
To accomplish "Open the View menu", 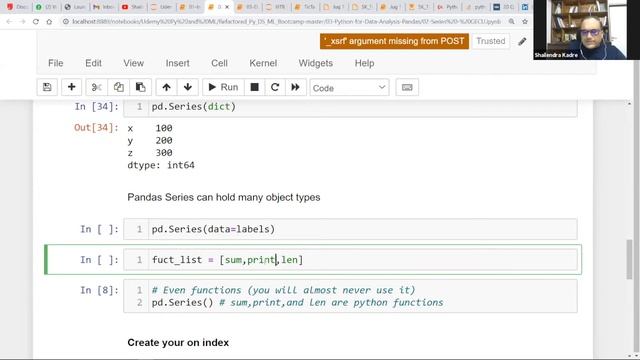I will pyautogui.click(x=133, y=63).
